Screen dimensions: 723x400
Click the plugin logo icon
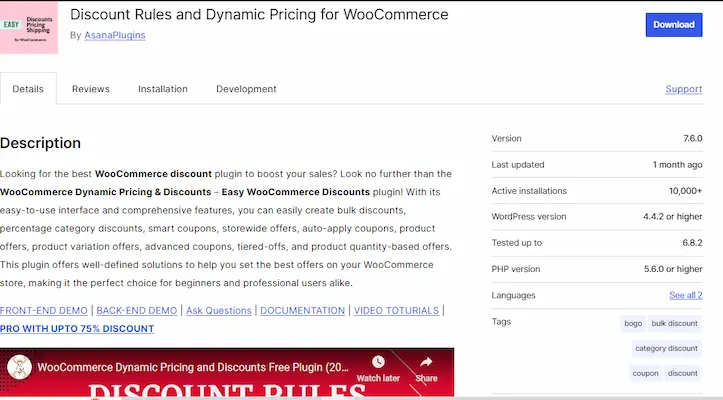[29, 28]
